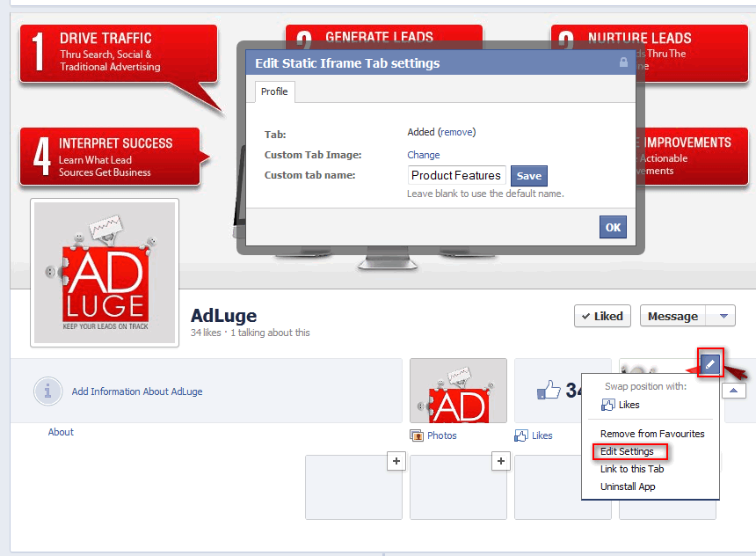The image size is (756, 556).
Task: Confirm the dialog with OK
Action: pyautogui.click(x=613, y=227)
